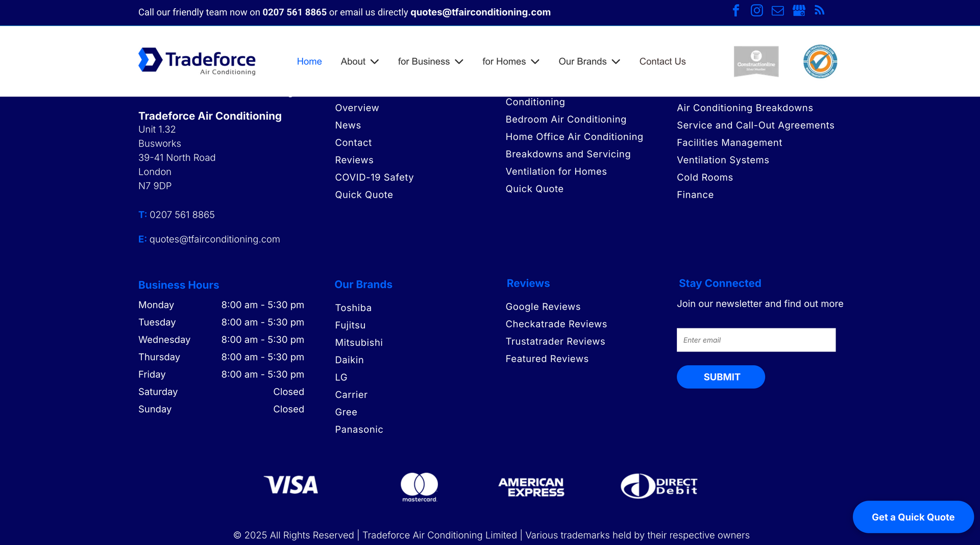
Task: Open the About nav label
Action: tap(353, 61)
